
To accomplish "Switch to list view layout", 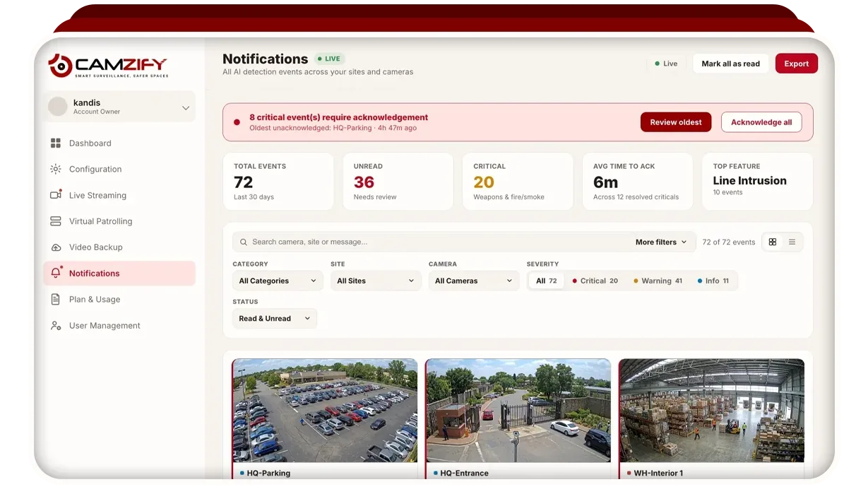I will click(x=792, y=242).
